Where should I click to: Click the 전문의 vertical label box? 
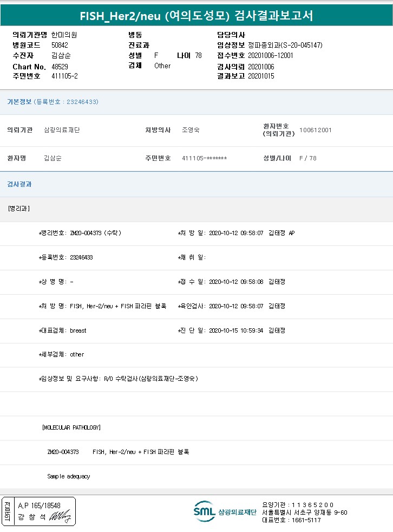[x=8, y=511]
